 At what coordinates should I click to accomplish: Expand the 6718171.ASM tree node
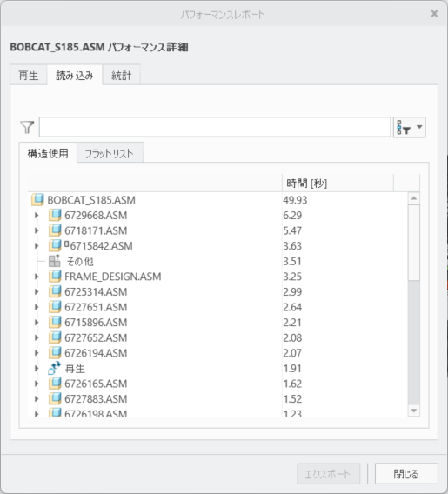37,230
